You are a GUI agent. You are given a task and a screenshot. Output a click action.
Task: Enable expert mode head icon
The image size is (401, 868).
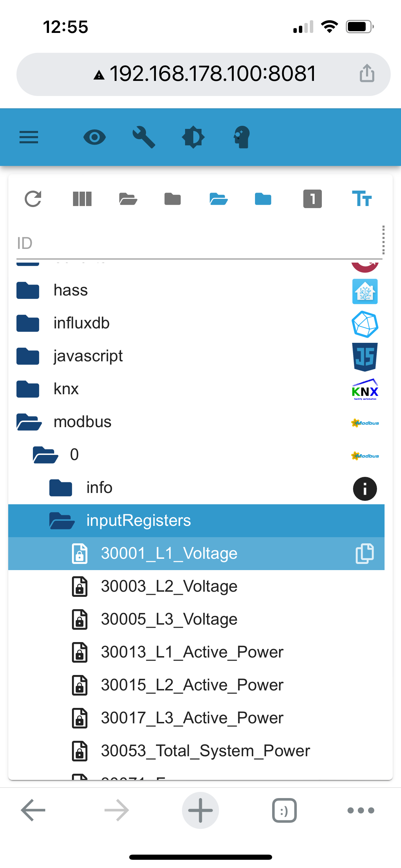click(x=242, y=137)
